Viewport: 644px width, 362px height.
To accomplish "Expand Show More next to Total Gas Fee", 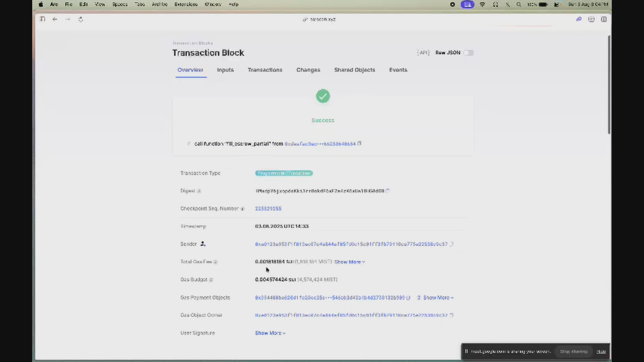I will click(349, 262).
